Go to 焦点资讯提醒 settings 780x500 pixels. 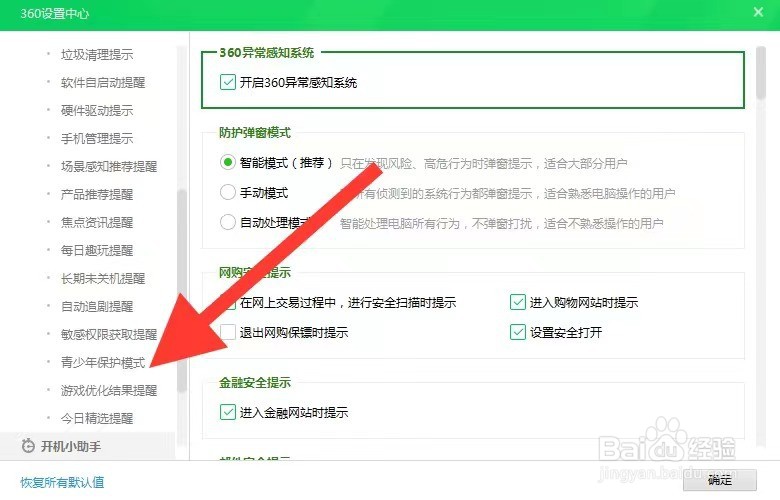point(97,222)
